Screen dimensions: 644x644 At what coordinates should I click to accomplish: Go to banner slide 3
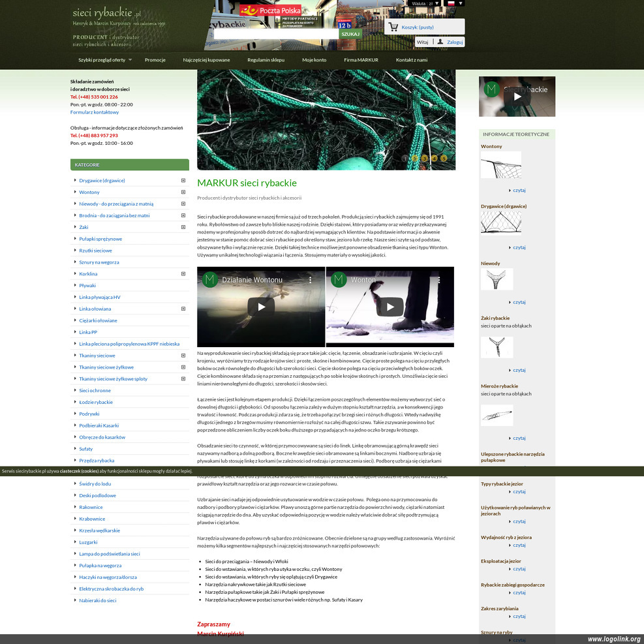[425, 158]
